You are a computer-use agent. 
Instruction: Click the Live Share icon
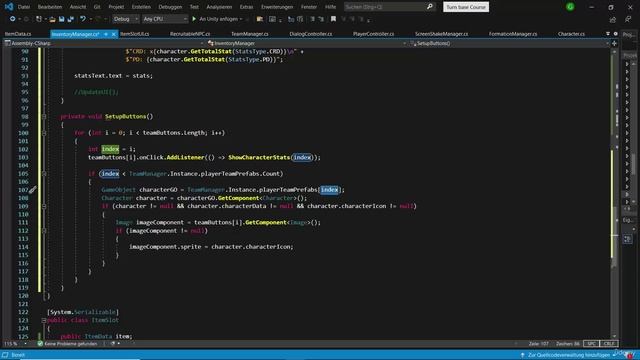click(613, 19)
